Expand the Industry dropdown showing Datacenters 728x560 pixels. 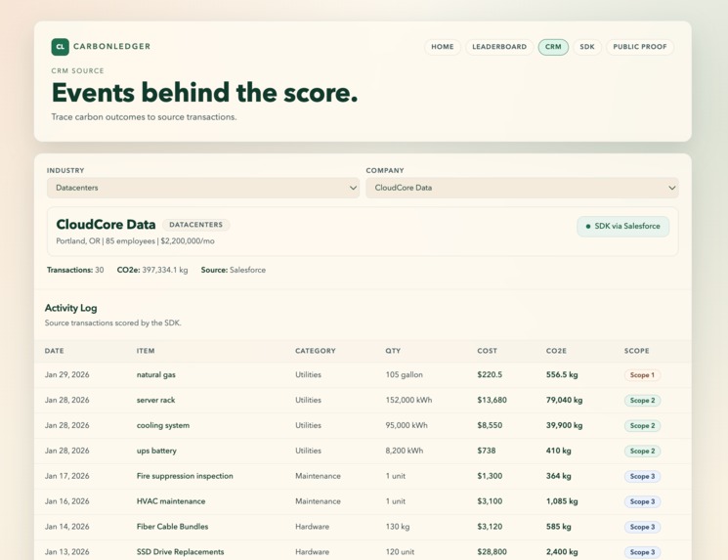click(203, 188)
